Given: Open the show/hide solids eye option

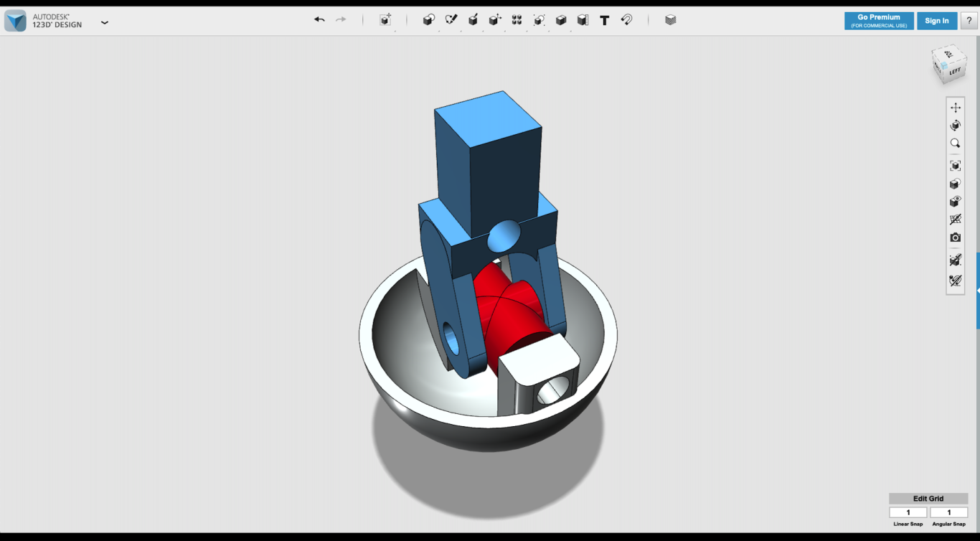Looking at the screenshot, I should [x=956, y=202].
